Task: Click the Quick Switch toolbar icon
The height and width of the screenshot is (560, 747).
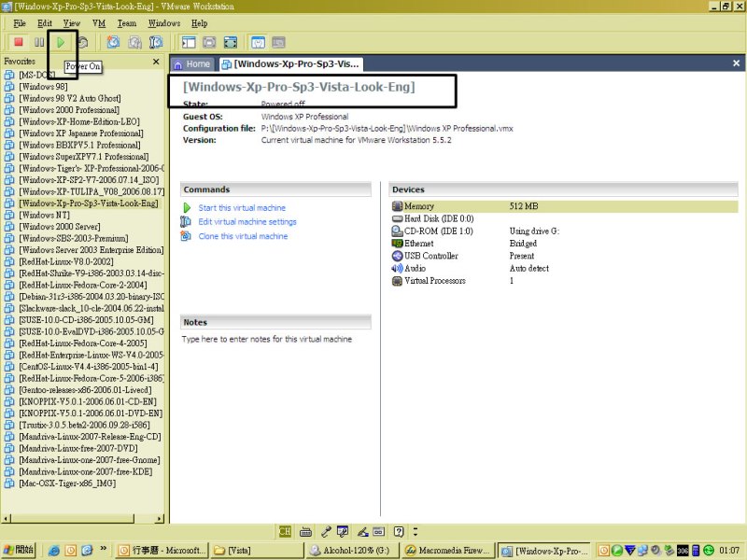Action: pyautogui.click(x=209, y=42)
